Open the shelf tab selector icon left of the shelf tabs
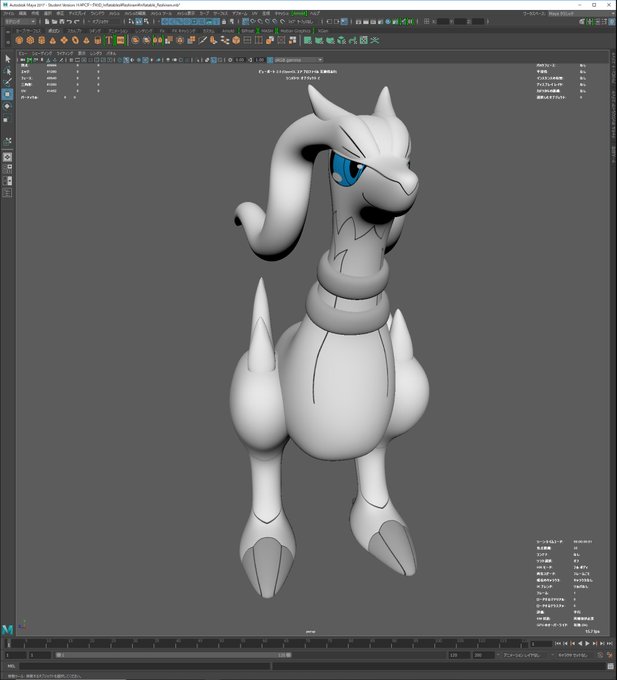 (x=7, y=31)
